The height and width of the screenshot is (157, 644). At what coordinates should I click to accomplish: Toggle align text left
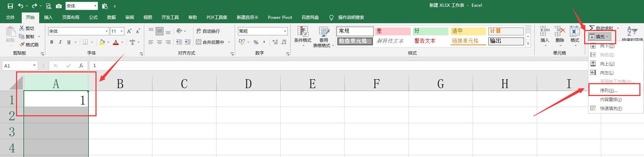[151, 42]
